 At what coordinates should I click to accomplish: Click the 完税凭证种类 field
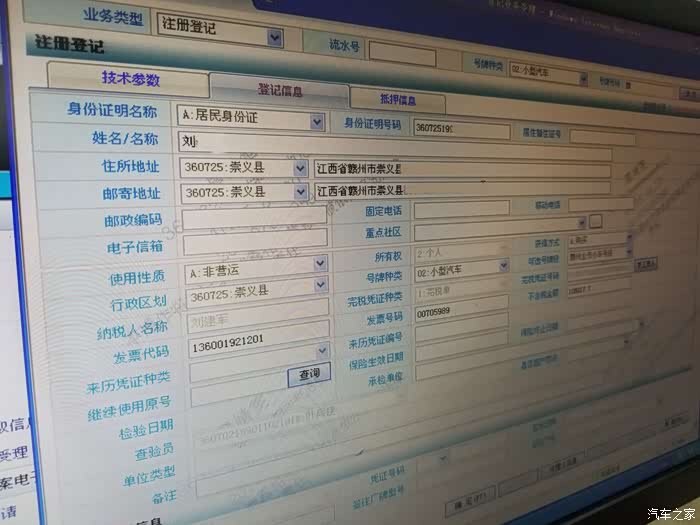[x=462, y=289]
